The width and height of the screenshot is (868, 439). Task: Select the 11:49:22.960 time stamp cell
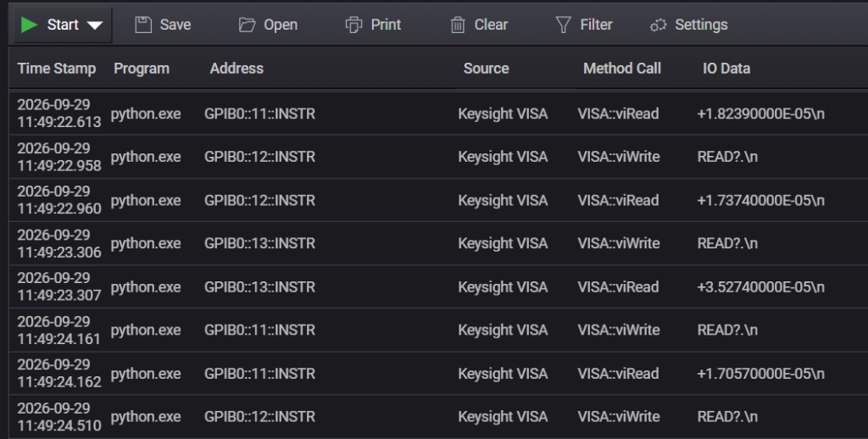click(x=59, y=200)
